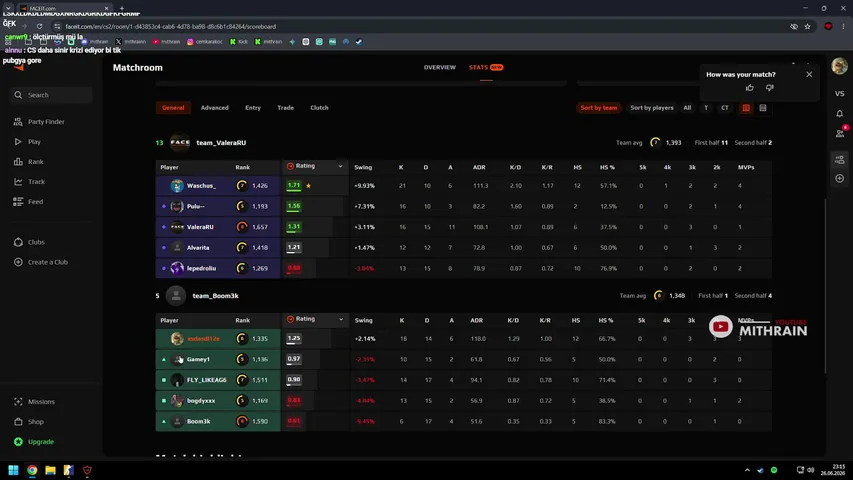Give thumbs down for the match
Screen dimensions: 853x480
tap(769, 88)
